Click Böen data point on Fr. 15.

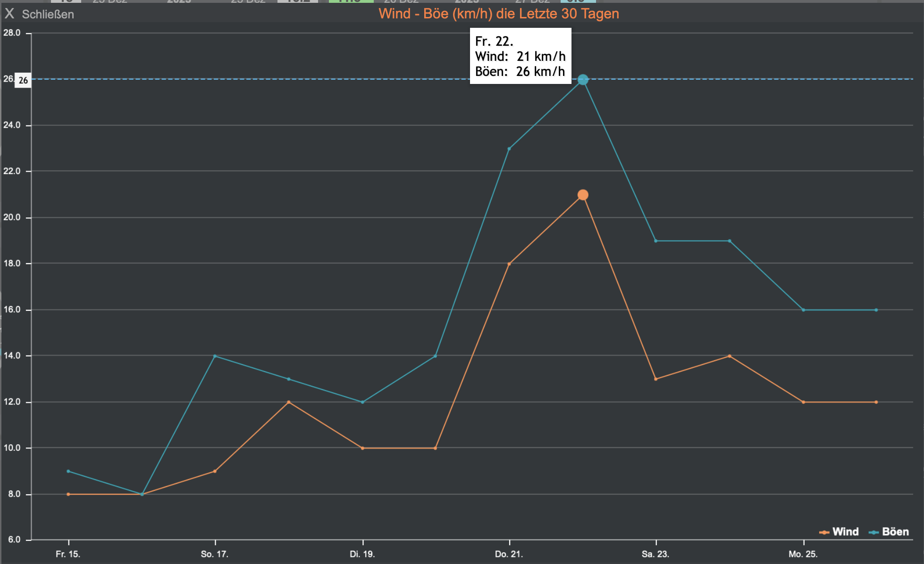click(x=68, y=471)
